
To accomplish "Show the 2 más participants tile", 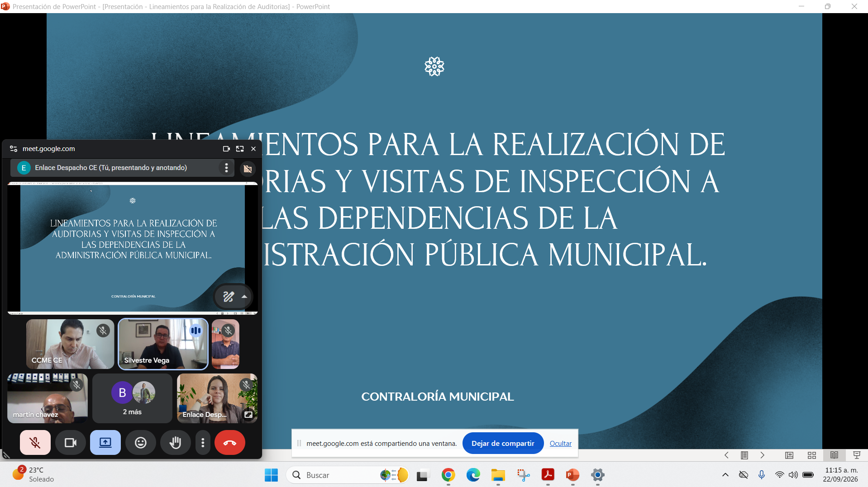I will [x=132, y=398].
